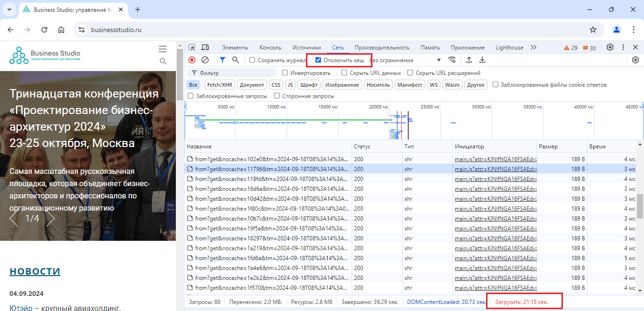
Task: Switch to the 'Память' tab
Action: click(x=430, y=48)
